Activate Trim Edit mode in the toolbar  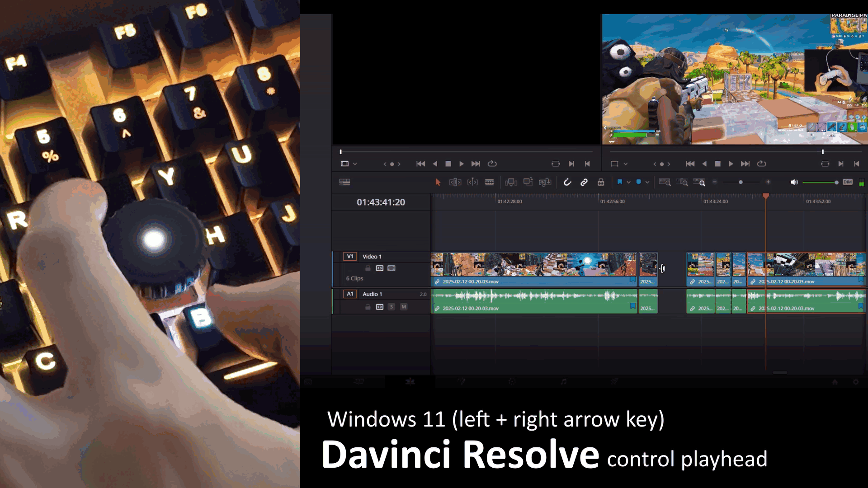click(x=456, y=182)
